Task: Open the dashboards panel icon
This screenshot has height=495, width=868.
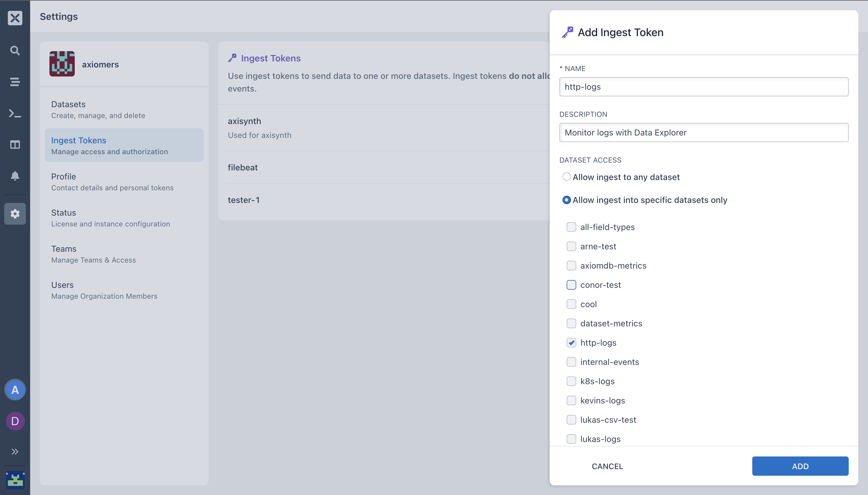Action: [15, 145]
